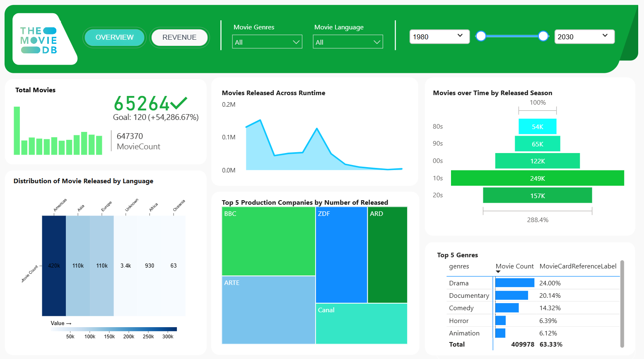Click the Oceania heatmap cell 63
Viewport: 644px width, 359px height.
[x=174, y=266]
